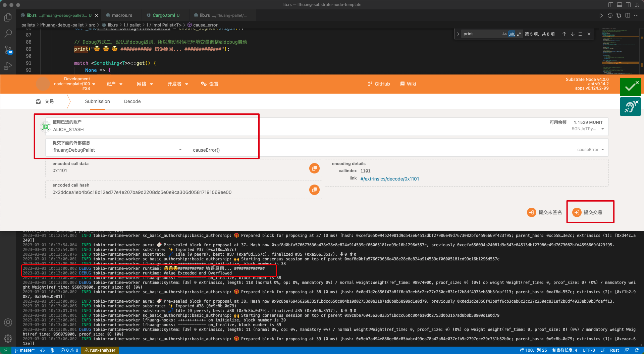Select the Decode tab
Image resolution: width=644 pixels, height=354 pixels.
coord(132,101)
